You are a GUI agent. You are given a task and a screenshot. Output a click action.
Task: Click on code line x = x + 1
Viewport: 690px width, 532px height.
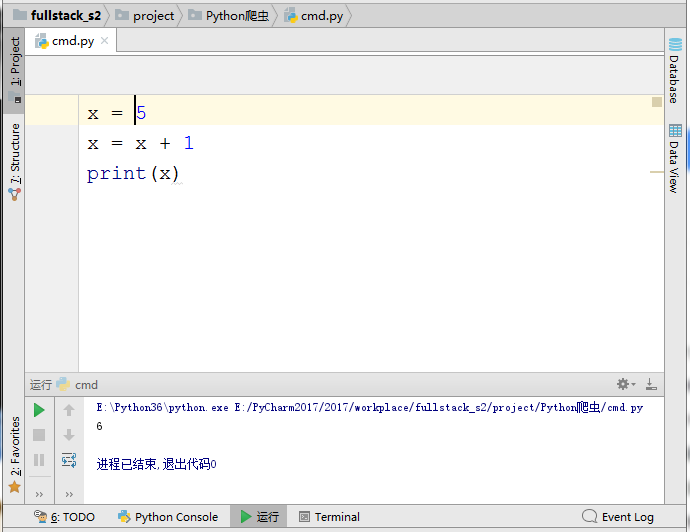click(x=140, y=143)
